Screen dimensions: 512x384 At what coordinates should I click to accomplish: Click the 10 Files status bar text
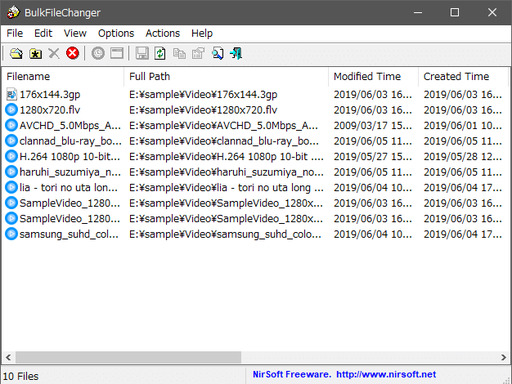tap(21, 376)
